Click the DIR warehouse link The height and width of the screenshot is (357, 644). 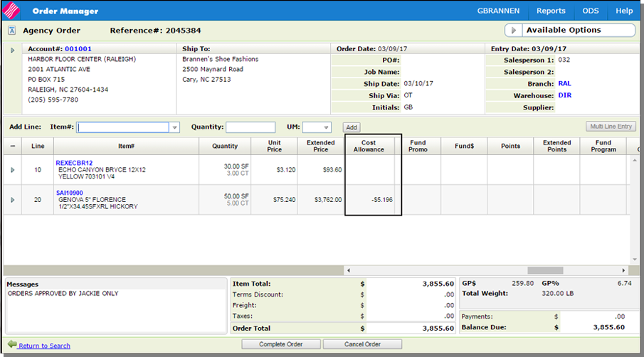[565, 95]
